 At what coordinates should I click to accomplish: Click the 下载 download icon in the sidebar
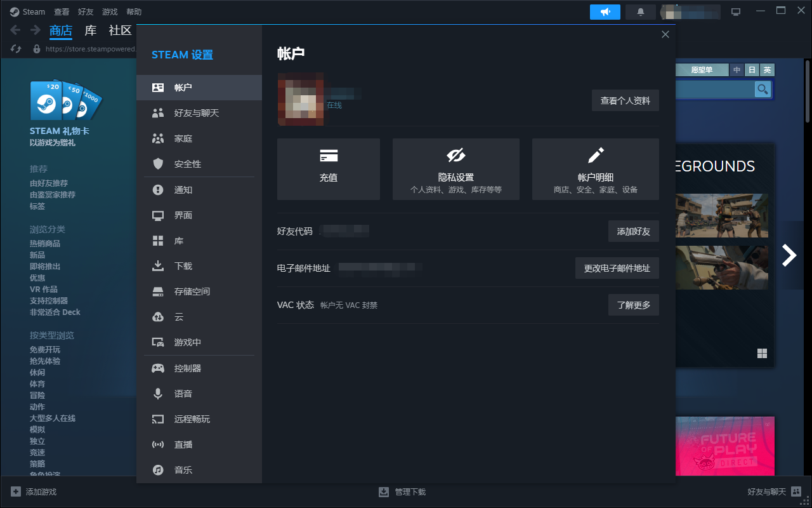[158, 266]
